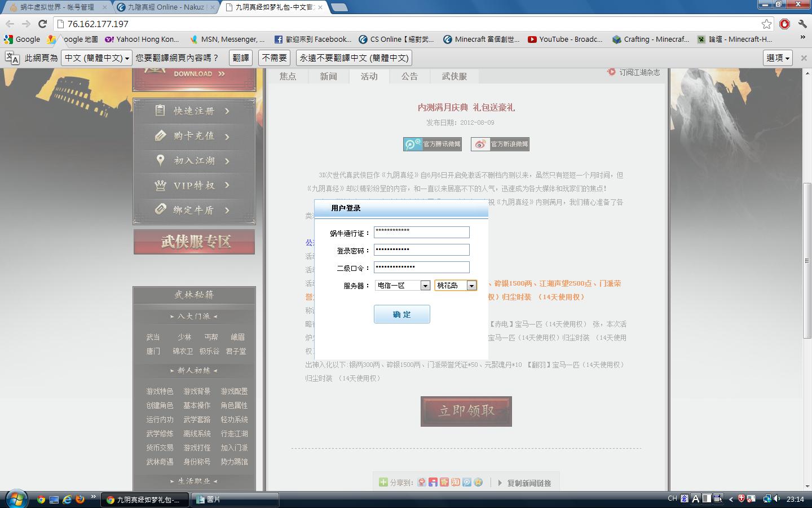The width and height of the screenshot is (812, 508).
Task: Click the browser reload icon
Action: coord(42,24)
